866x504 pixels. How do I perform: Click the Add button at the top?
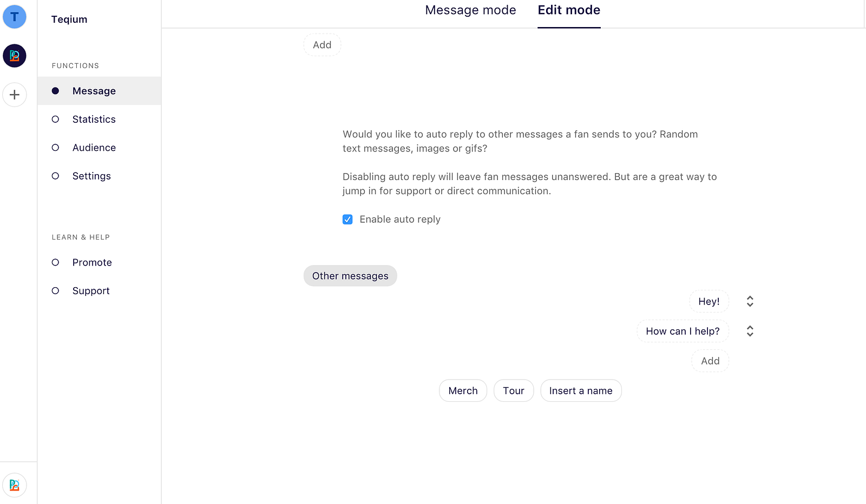pos(322,45)
